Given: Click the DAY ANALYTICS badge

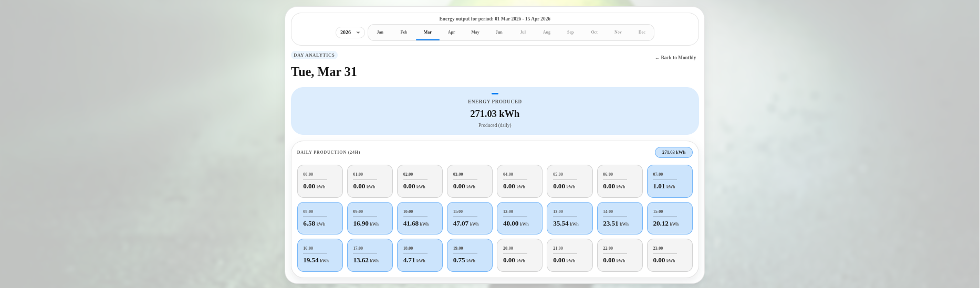Looking at the screenshot, I should (314, 55).
